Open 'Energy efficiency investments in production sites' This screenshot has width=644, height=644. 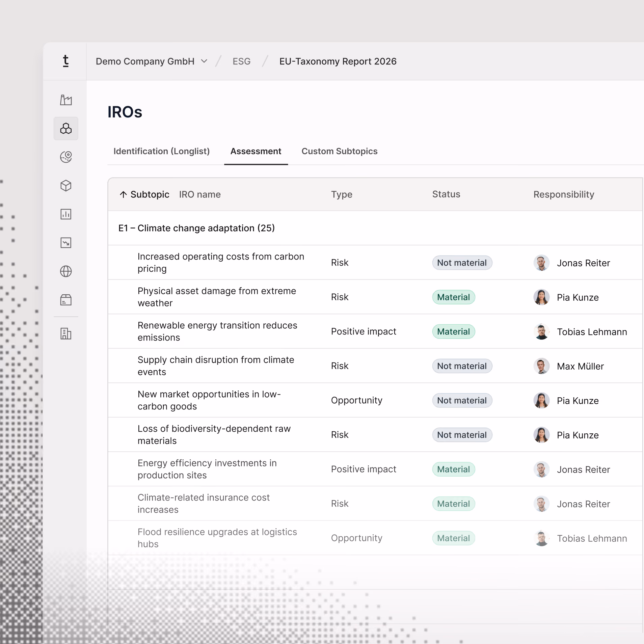(207, 469)
